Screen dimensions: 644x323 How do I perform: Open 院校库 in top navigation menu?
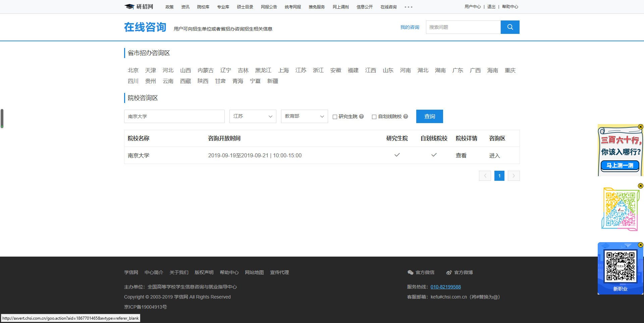(203, 7)
